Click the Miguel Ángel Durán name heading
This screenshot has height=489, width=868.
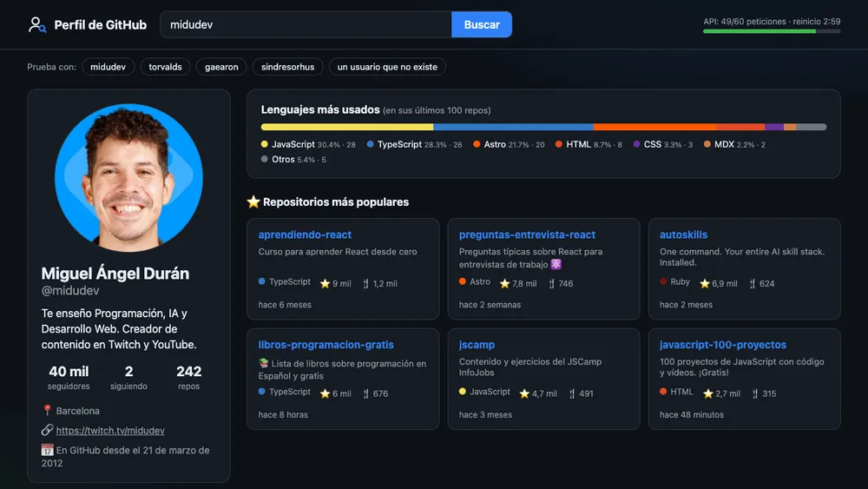115,273
